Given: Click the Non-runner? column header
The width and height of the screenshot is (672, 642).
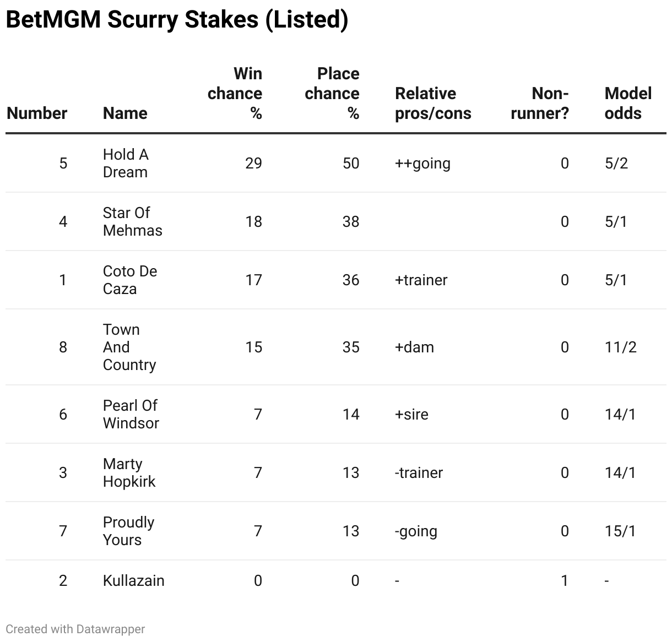Looking at the screenshot, I should pos(540,104).
